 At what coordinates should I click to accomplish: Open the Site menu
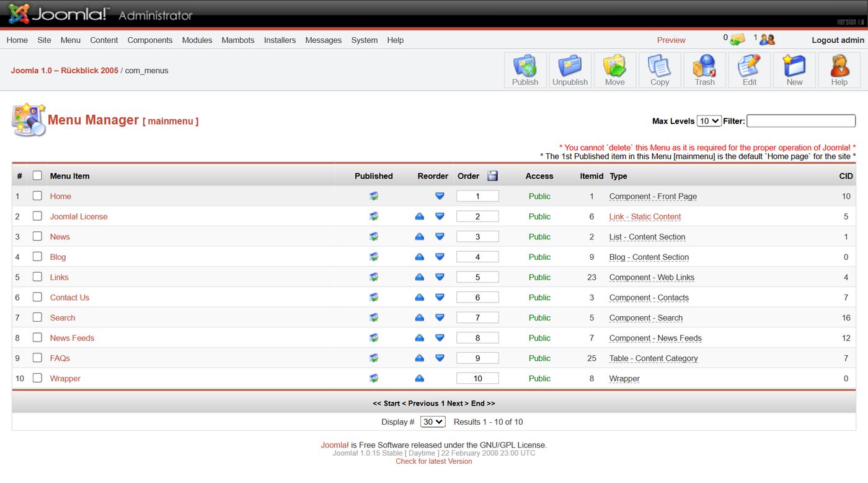coord(44,40)
